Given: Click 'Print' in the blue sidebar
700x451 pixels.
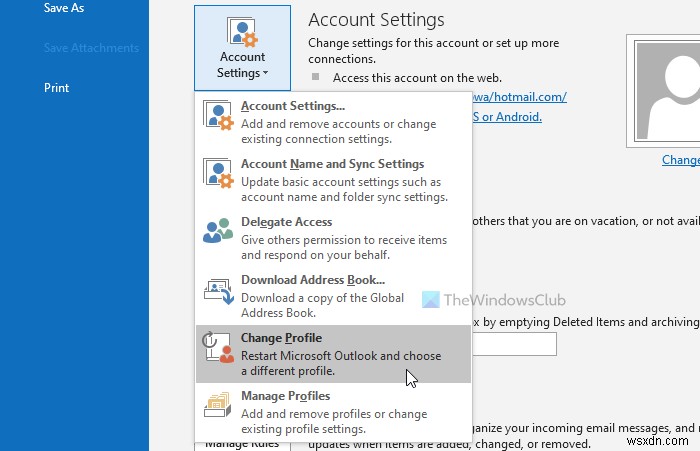Looking at the screenshot, I should pos(56,88).
